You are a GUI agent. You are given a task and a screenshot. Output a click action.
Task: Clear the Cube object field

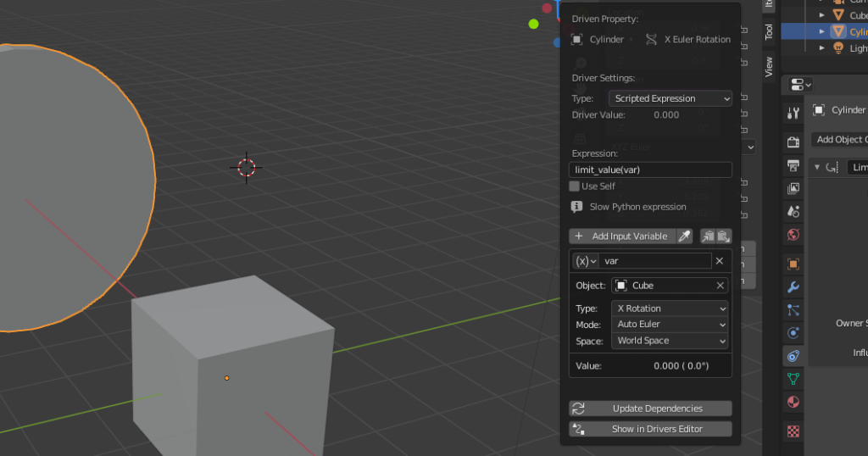tap(721, 286)
